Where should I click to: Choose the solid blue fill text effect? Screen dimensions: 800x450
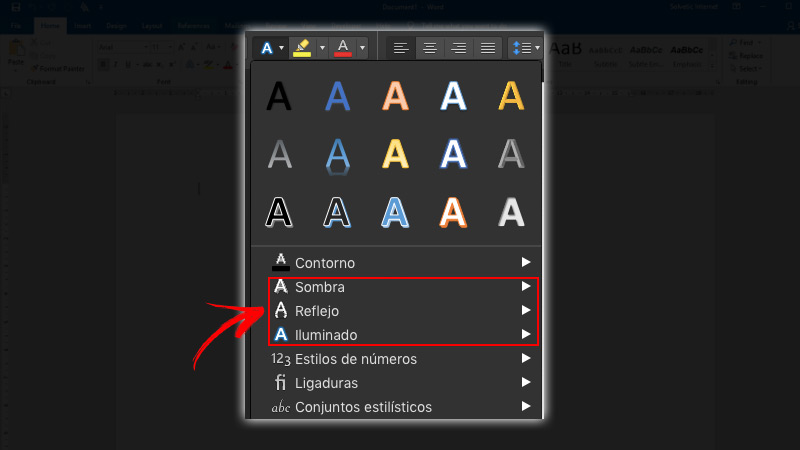[337, 96]
